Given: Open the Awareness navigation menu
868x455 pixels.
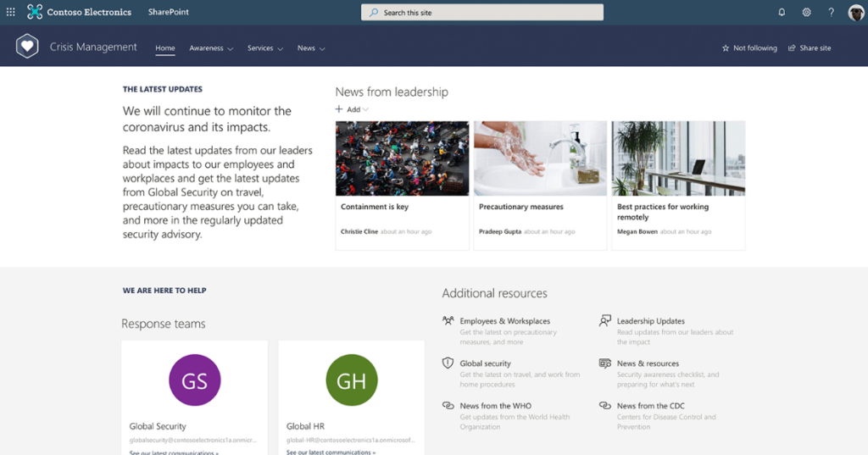Looking at the screenshot, I should coord(206,48).
